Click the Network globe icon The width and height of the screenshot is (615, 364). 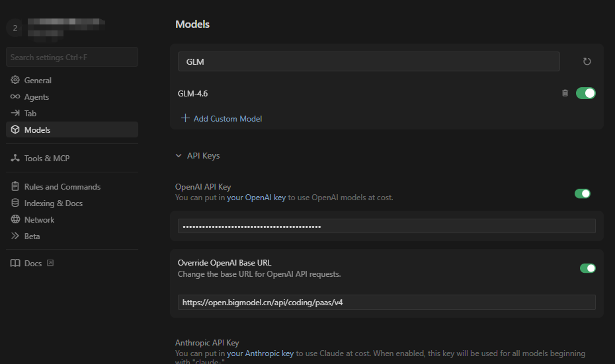(x=15, y=219)
